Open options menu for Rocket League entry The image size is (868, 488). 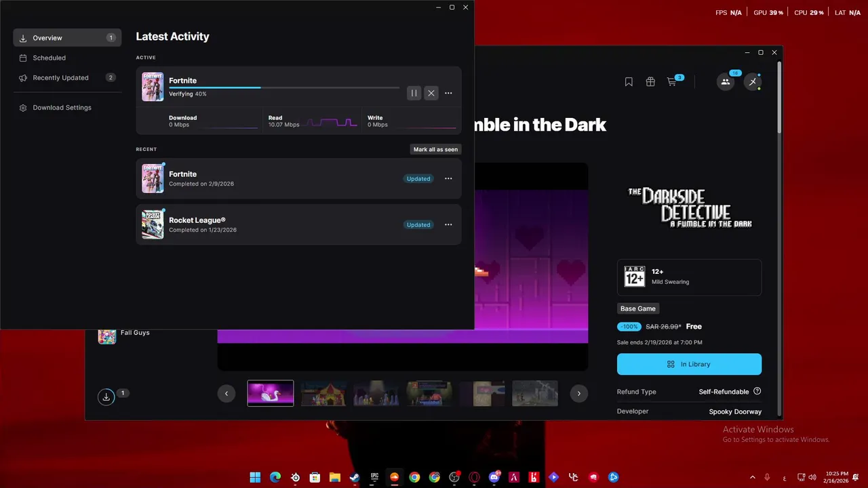(x=448, y=225)
